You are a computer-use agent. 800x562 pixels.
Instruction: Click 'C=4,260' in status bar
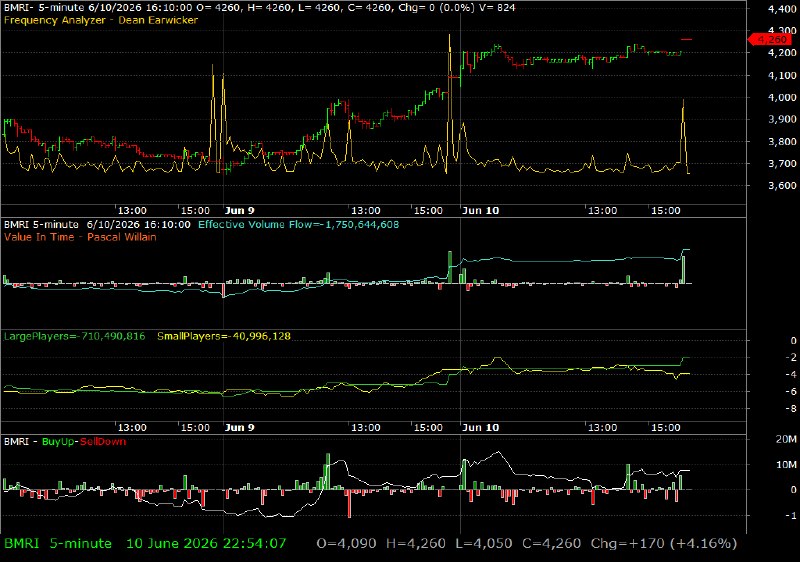pos(552,544)
